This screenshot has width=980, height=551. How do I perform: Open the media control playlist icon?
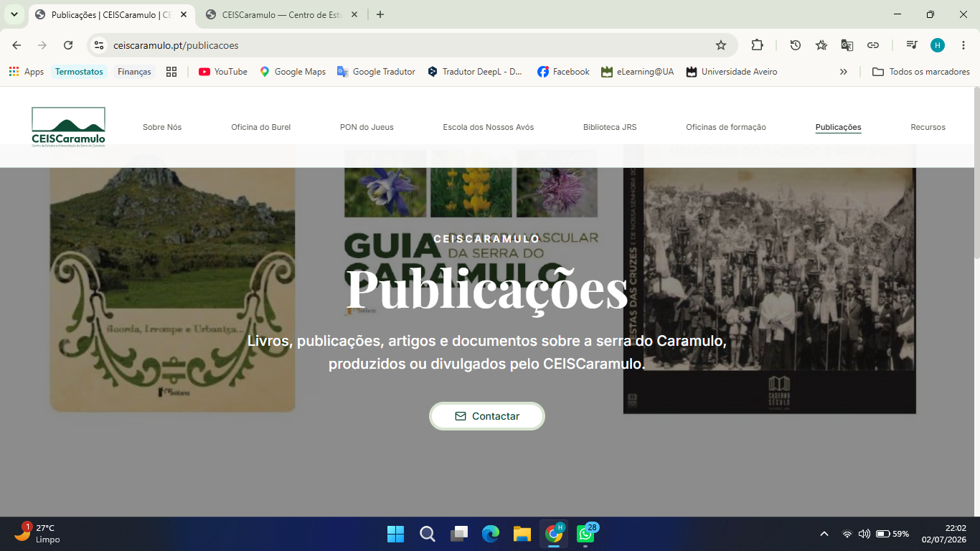tap(912, 45)
